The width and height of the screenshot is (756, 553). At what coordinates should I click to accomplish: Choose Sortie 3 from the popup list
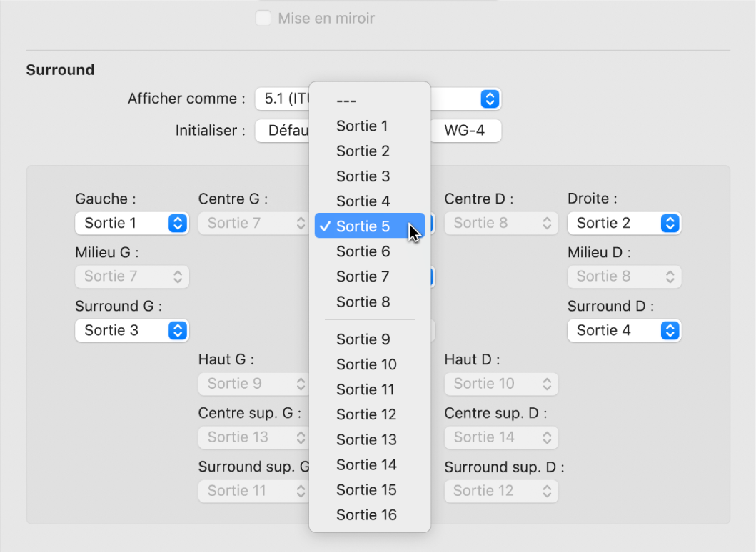pos(363,176)
